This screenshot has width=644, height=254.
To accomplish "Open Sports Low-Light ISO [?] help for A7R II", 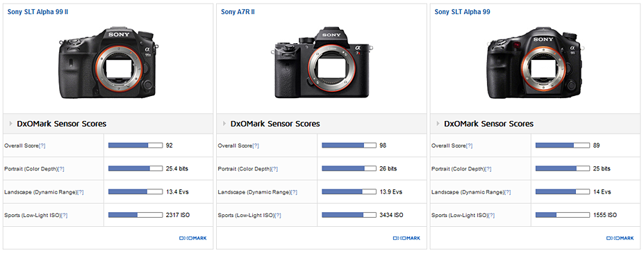I will [x=277, y=215].
